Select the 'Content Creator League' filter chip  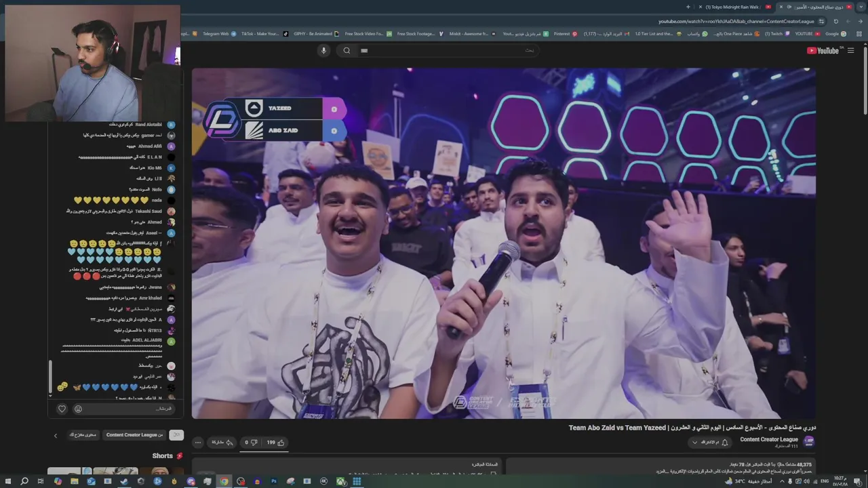click(134, 435)
